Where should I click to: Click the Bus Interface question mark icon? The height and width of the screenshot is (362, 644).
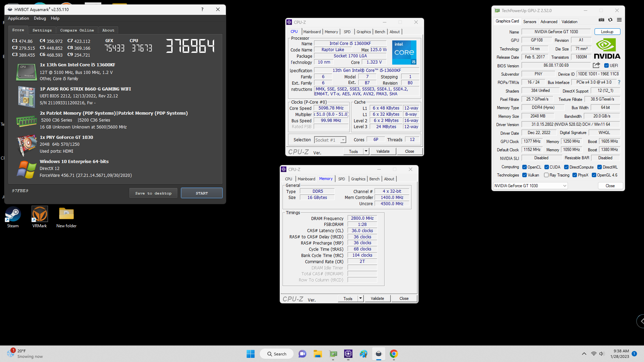pyautogui.click(x=619, y=82)
